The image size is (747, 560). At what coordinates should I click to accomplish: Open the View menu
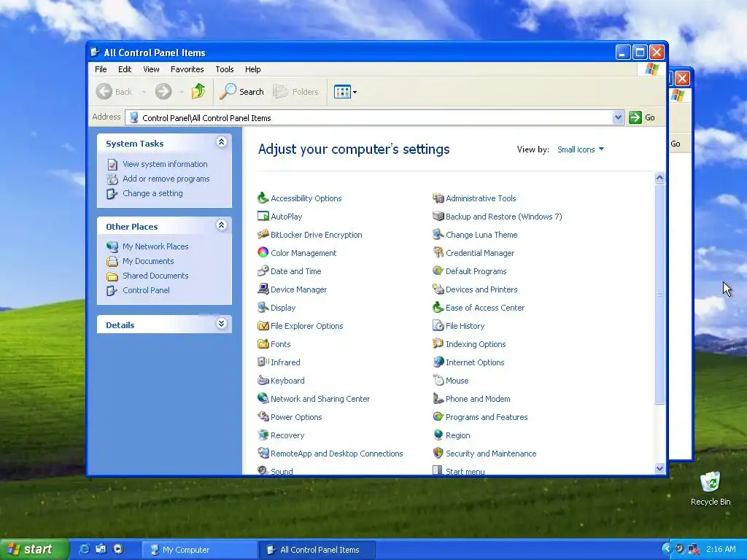[x=151, y=69]
